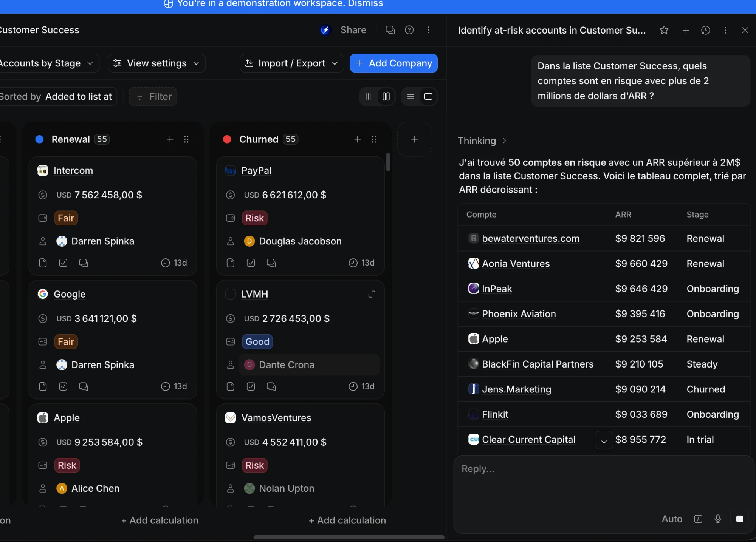
Task: Select the blue Renewal stage color dot
Action: point(39,139)
